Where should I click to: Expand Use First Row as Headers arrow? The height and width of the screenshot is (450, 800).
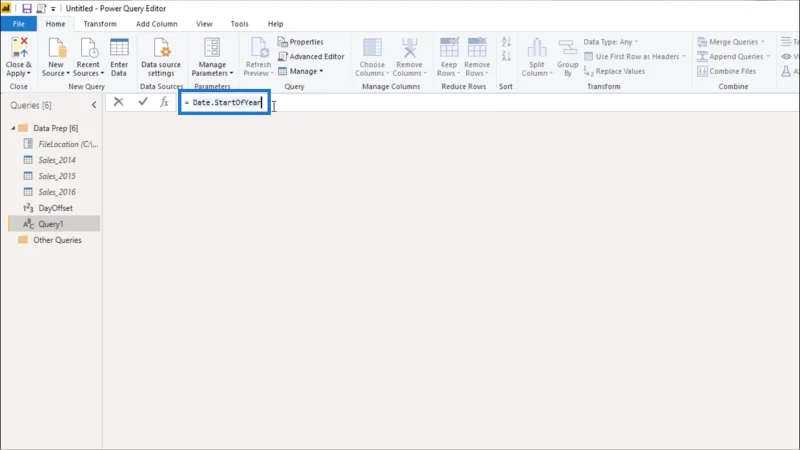[x=684, y=57]
